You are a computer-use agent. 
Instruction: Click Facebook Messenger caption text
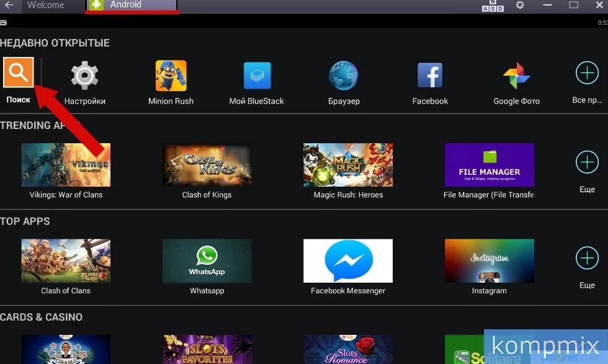click(x=348, y=291)
